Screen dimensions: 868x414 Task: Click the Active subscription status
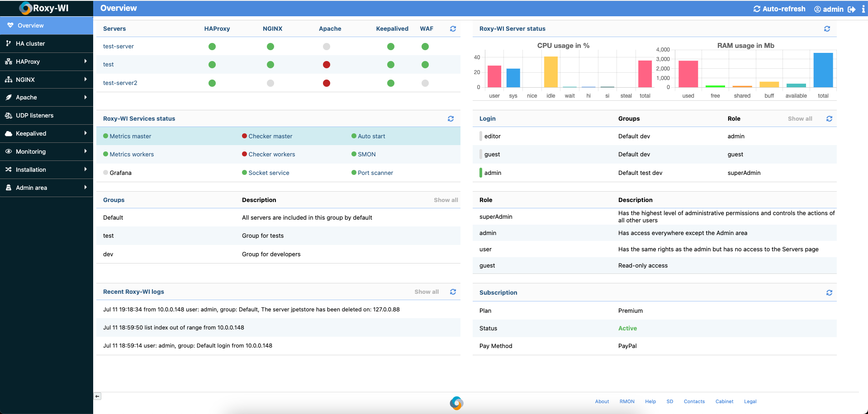(627, 328)
